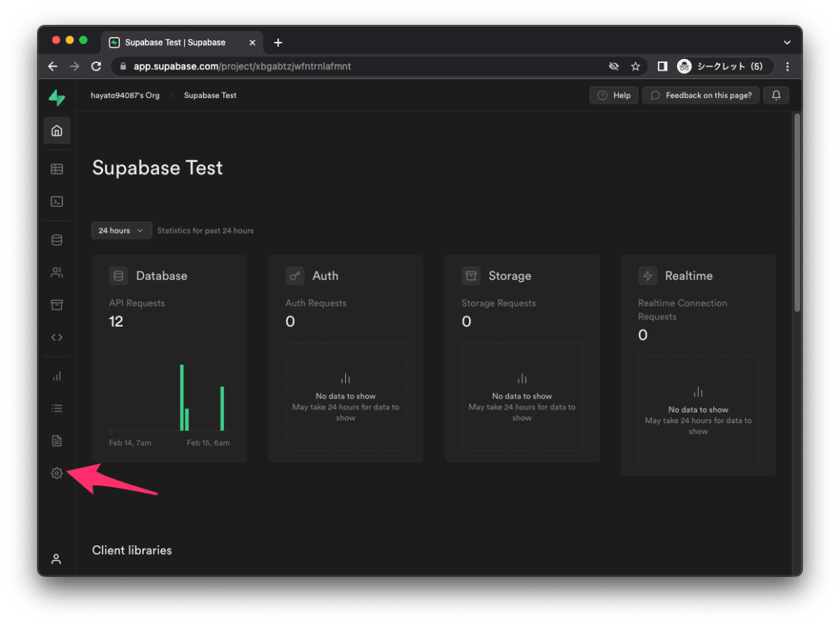Open the Edge Functions code icon

57,337
